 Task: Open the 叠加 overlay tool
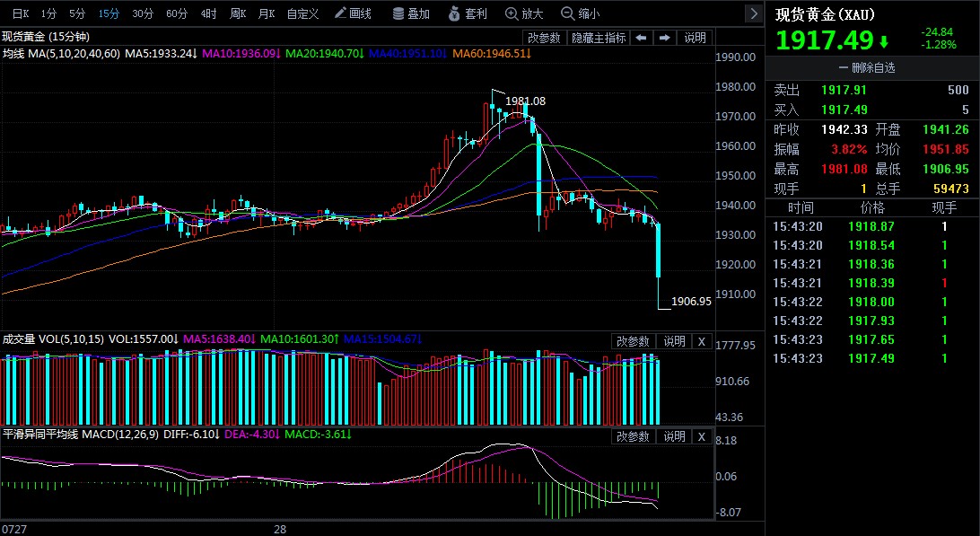coord(411,13)
